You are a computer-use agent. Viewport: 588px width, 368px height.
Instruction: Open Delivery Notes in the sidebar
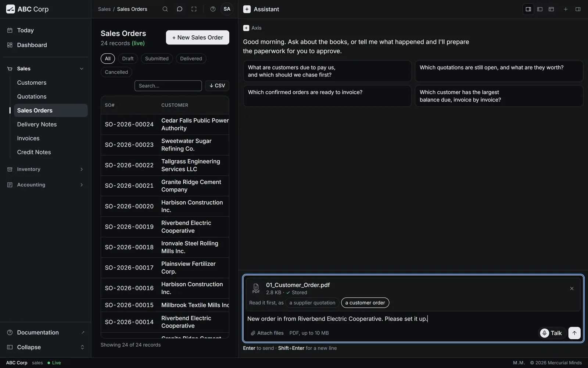pyautogui.click(x=51, y=124)
